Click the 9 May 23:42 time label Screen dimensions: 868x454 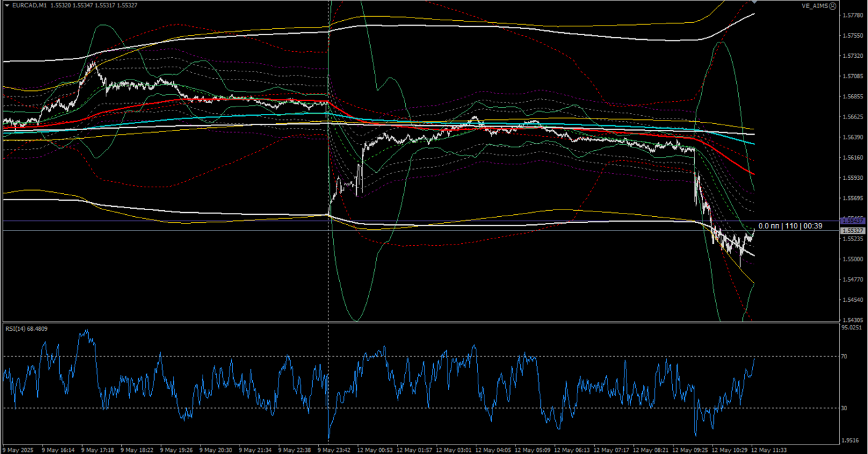[x=334, y=449]
